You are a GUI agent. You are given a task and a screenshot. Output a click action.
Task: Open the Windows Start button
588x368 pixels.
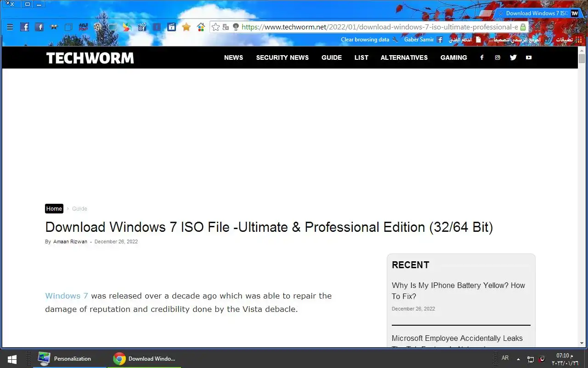[x=12, y=359]
